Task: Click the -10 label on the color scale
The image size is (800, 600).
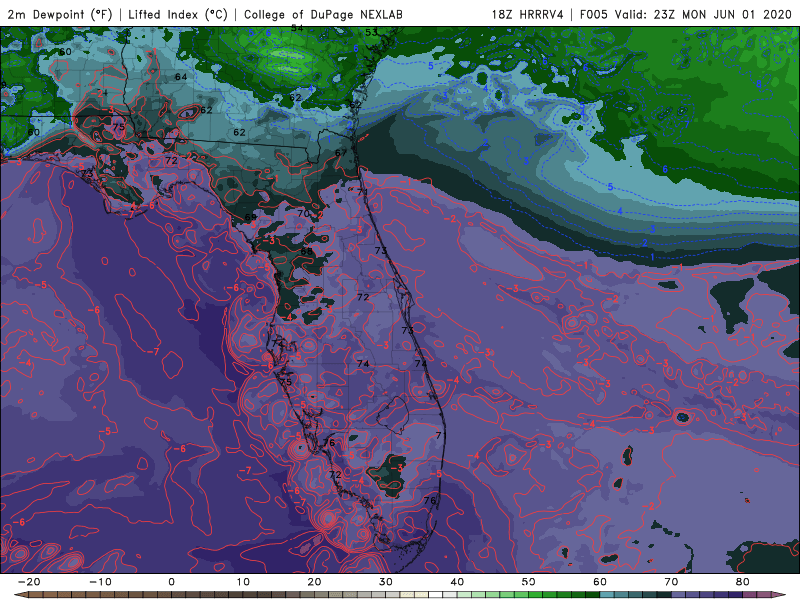Action: coord(100,582)
